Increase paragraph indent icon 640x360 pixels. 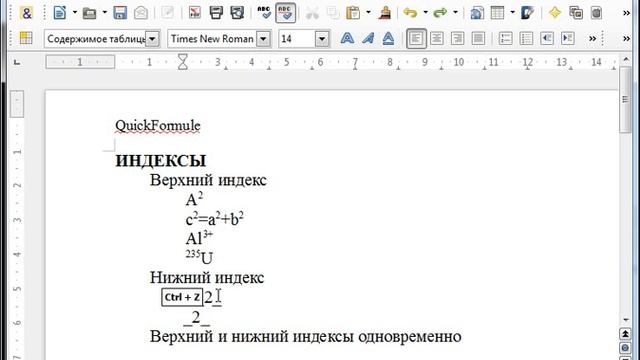(x=568, y=39)
